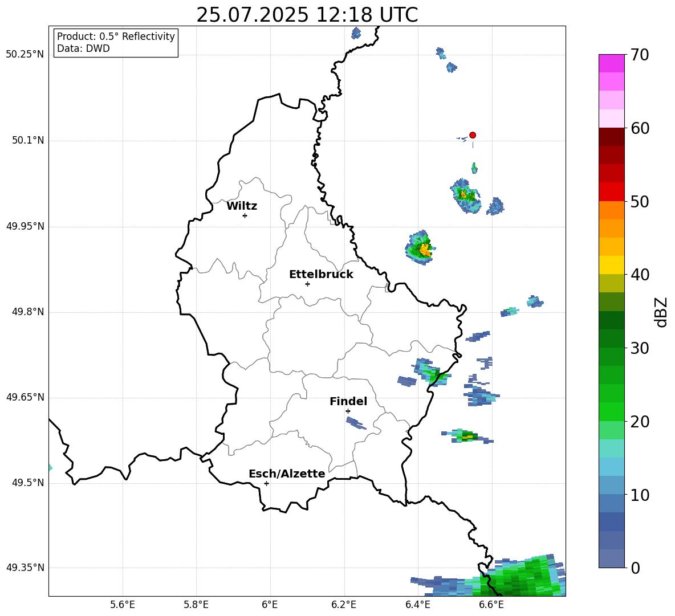The width and height of the screenshot is (675, 616).
Task: Click the '49.5°N' latitude label
Action: (28, 483)
